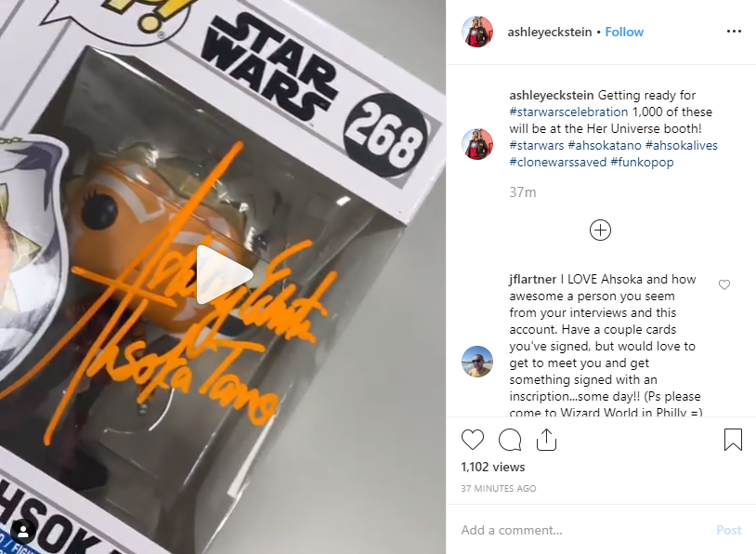Like jflartner's comment with small heart
Image resolution: width=756 pixels, height=554 pixels.
[724, 284]
